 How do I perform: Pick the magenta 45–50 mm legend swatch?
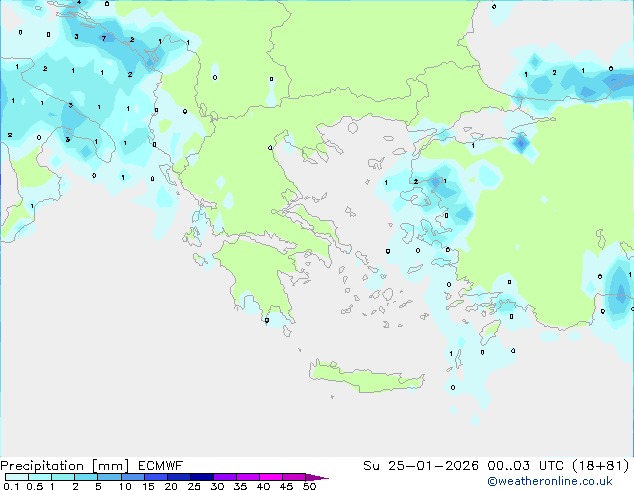pos(294,478)
